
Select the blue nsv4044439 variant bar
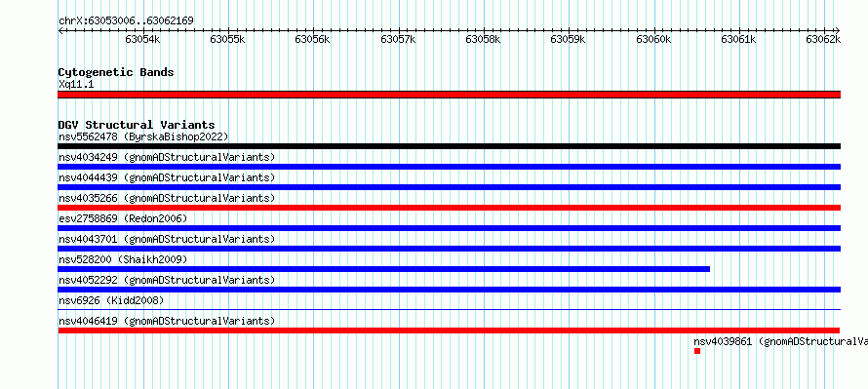(449, 187)
